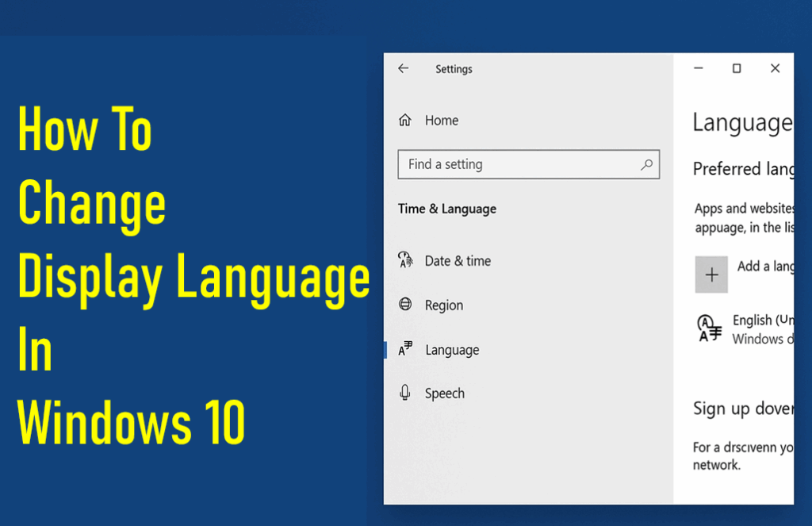
Task: Click the back arrow in Settings
Action: click(404, 69)
